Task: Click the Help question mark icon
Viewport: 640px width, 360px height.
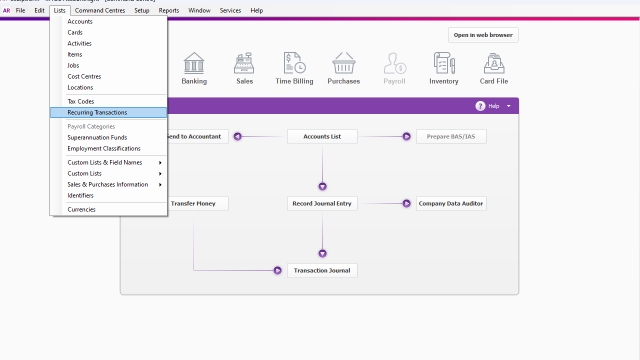Action: tap(480, 106)
